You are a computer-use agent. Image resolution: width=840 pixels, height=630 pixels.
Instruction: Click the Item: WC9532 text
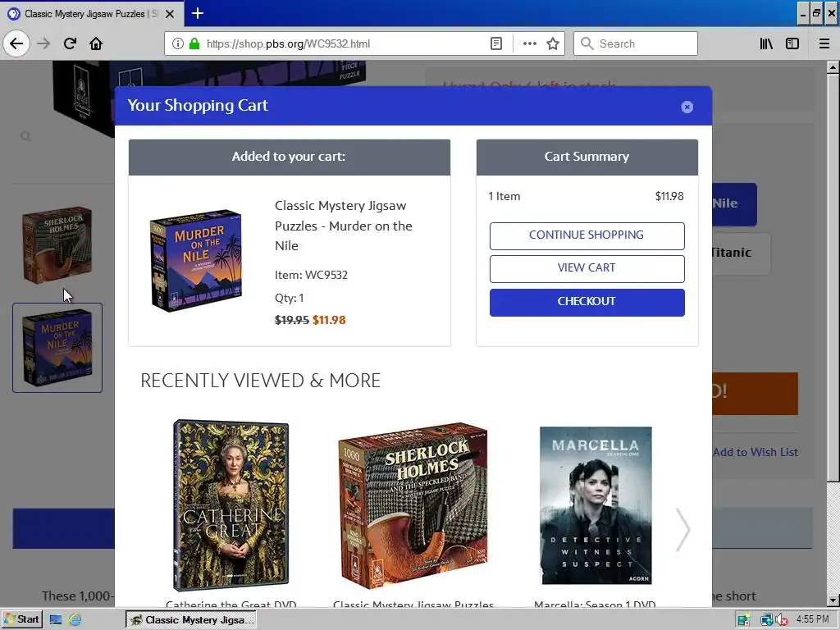coord(311,275)
